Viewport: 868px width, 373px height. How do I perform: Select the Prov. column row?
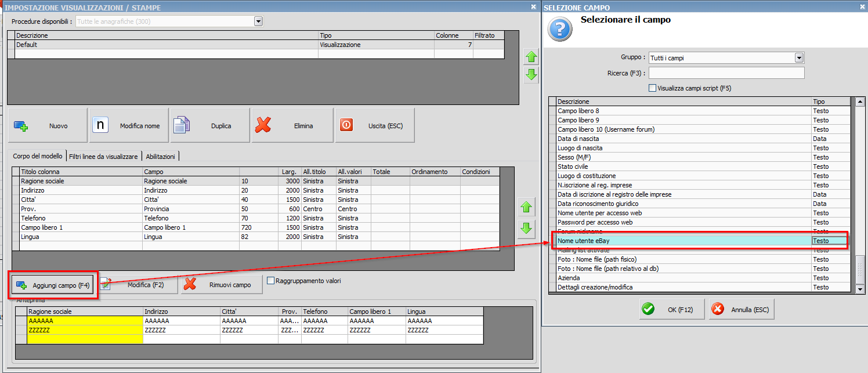point(256,209)
